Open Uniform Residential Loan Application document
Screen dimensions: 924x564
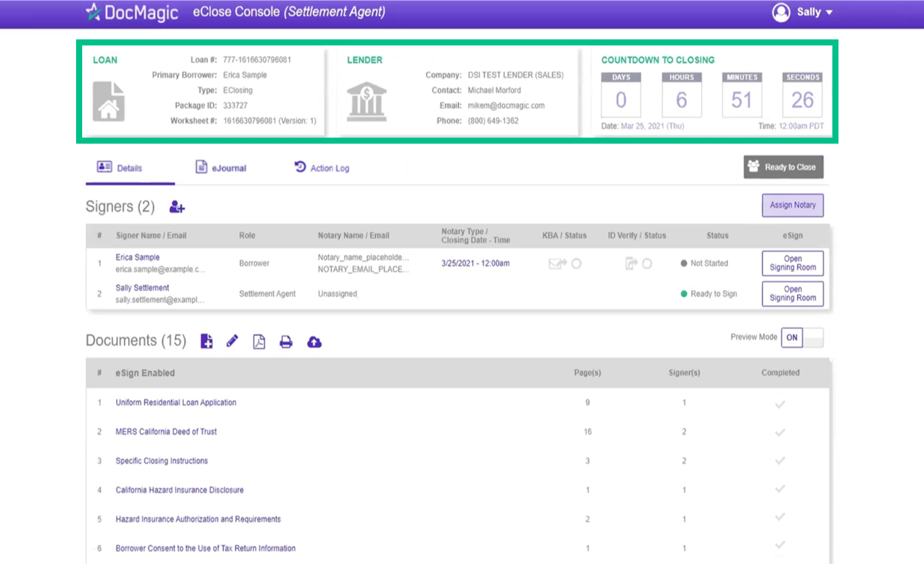pos(176,402)
